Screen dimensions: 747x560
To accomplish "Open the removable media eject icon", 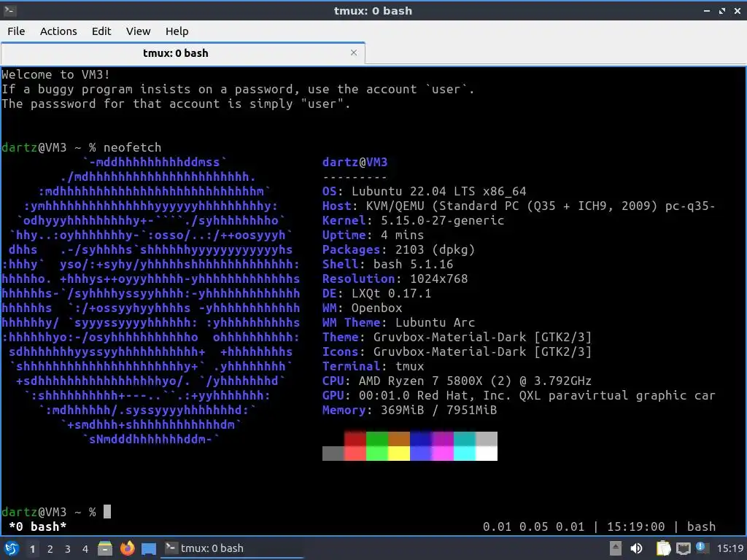I will point(616,548).
